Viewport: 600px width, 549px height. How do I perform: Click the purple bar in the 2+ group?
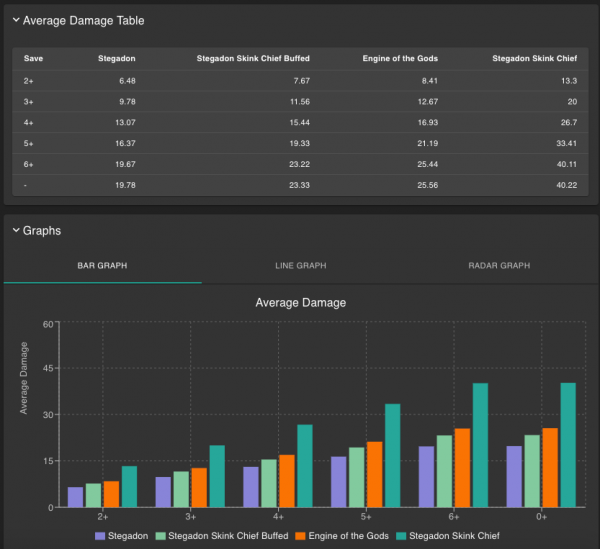click(76, 497)
